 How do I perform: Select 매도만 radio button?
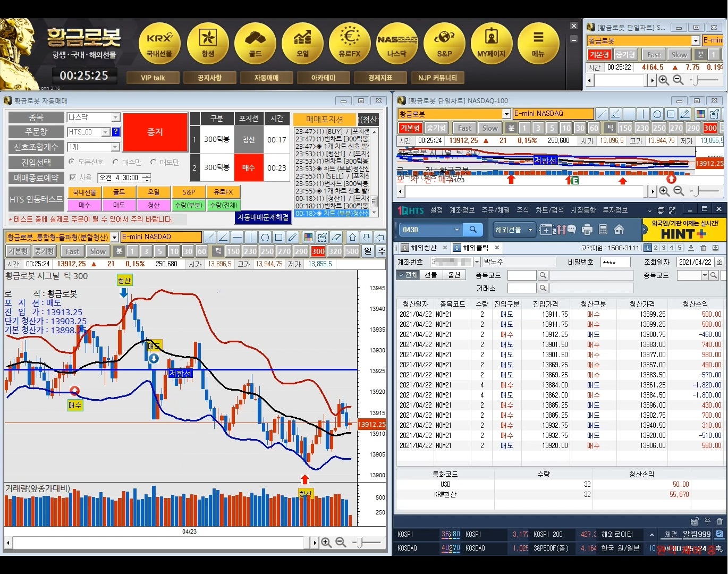153,162
